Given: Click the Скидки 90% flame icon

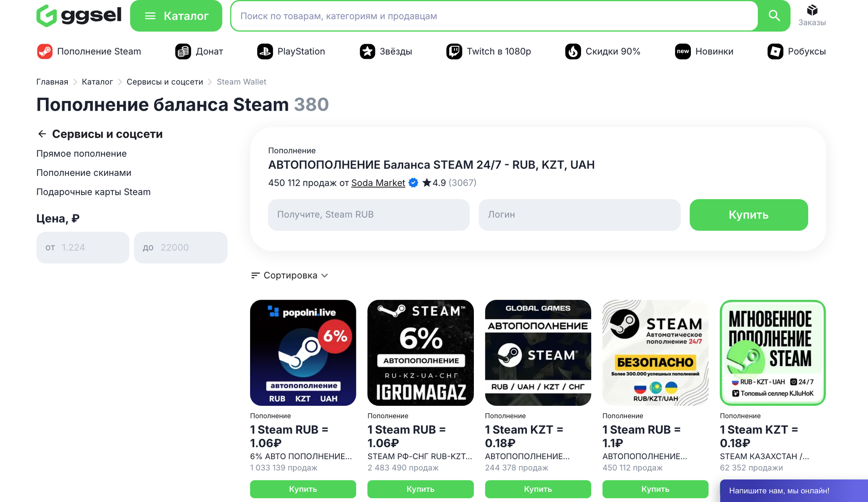Looking at the screenshot, I should (x=573, y=51).
